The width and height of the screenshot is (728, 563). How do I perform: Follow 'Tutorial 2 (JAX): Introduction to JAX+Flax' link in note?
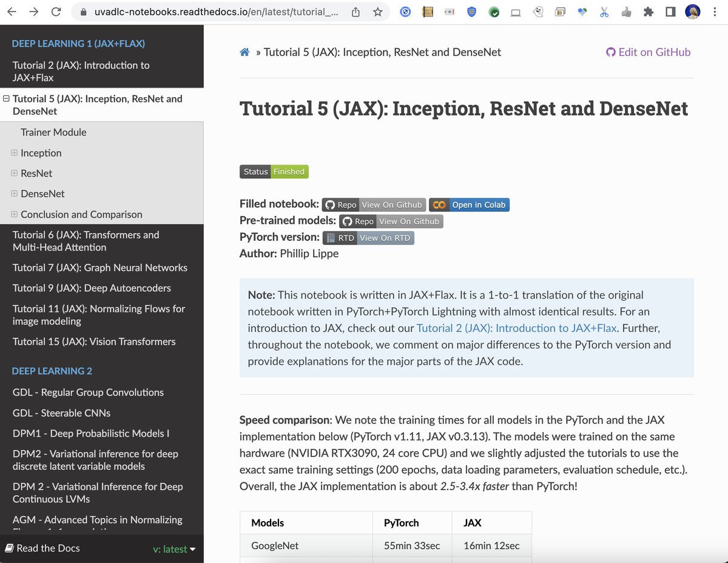click(x=516, y=328)
